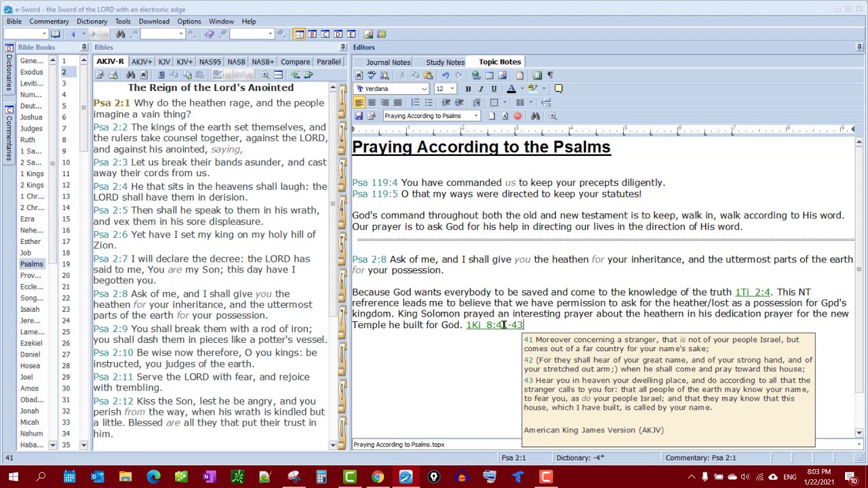Screen dimensions: 868x488
Task: Zoom the editor with the magnifier icon
Action: pos(553,116)
